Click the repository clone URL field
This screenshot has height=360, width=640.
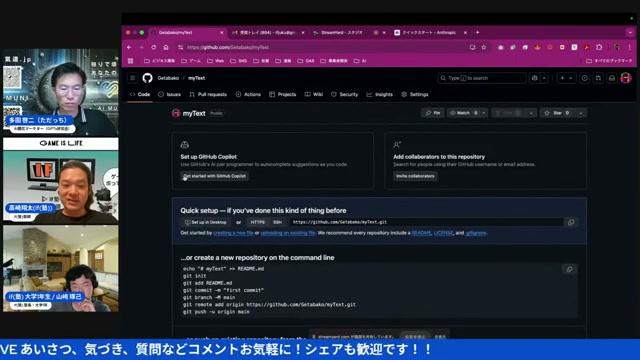(427, 222)
